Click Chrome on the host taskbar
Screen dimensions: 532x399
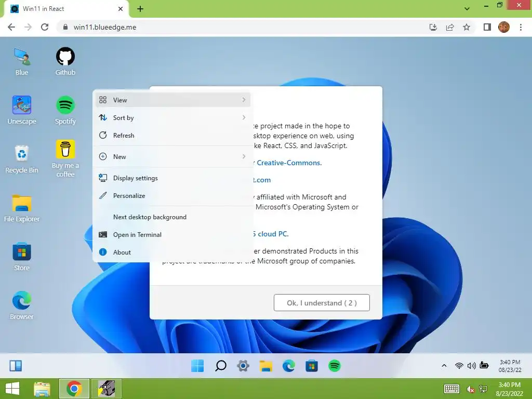[x=74, y=389]
